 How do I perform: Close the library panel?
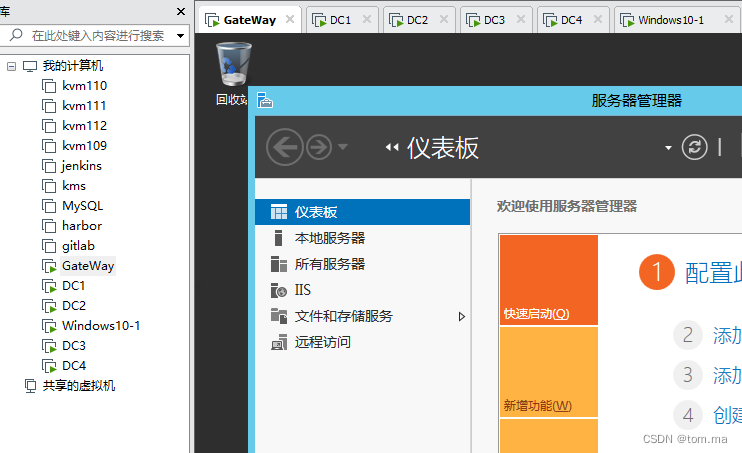pyautogui.click(x=181, y=11)
